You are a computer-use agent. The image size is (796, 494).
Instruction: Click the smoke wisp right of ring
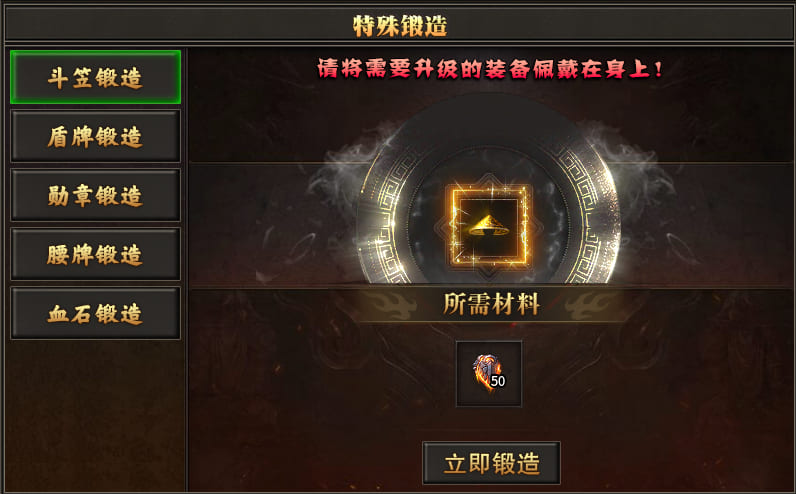point(632,162)
